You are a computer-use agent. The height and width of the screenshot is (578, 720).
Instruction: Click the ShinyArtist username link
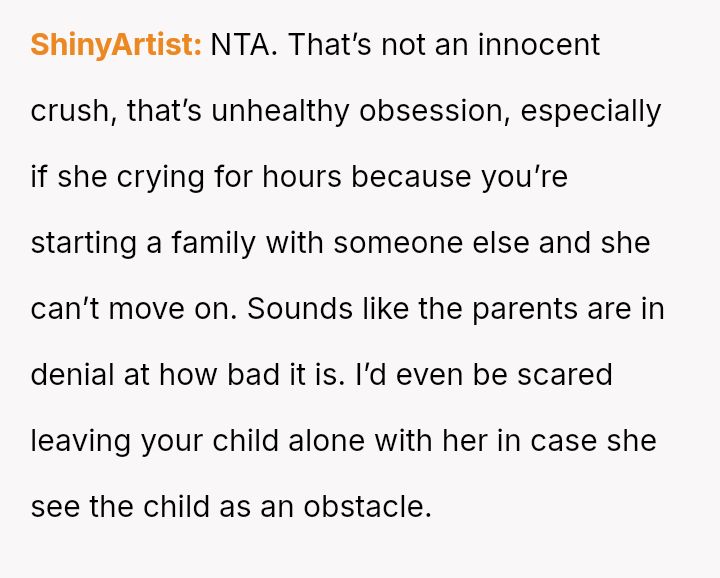[x=116, y=45]
